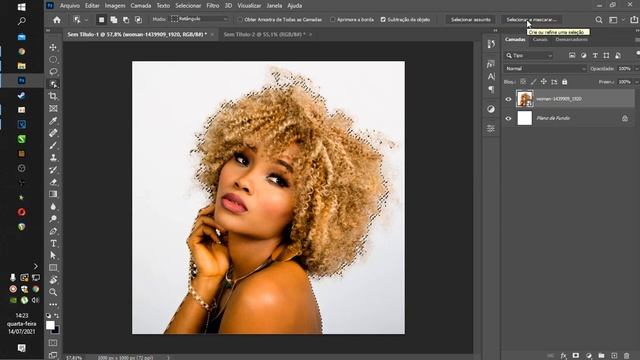Select the Hand tool
The image size is (640, 360).
(x=53, y=280)
